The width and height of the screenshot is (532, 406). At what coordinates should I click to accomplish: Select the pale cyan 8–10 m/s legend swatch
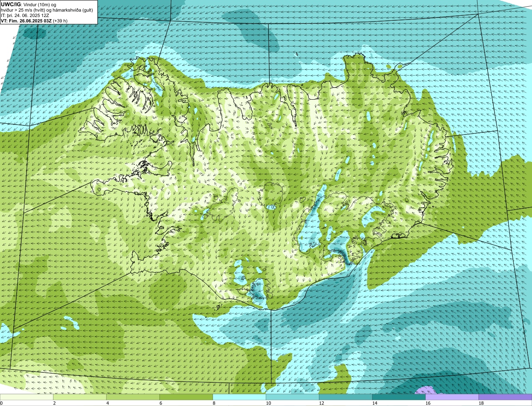[239, 397]
